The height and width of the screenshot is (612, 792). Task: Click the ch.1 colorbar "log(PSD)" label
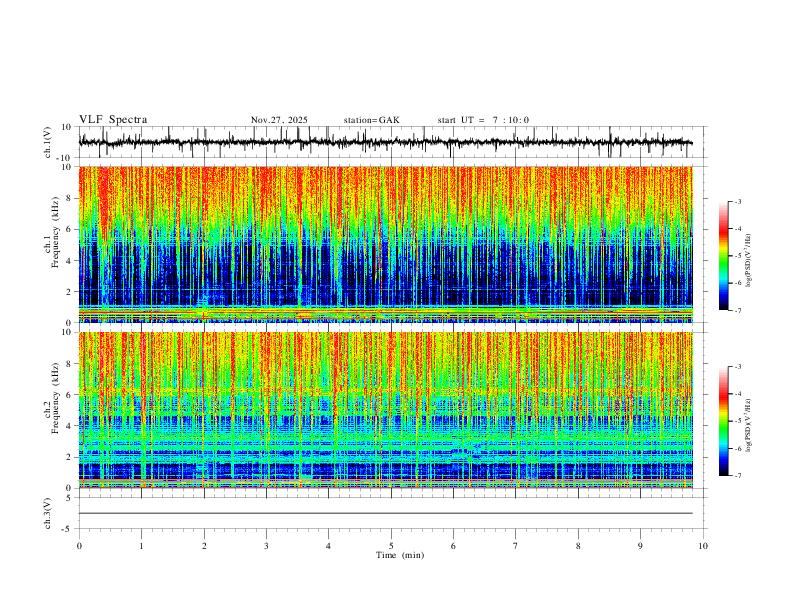[x=749, y=261]
